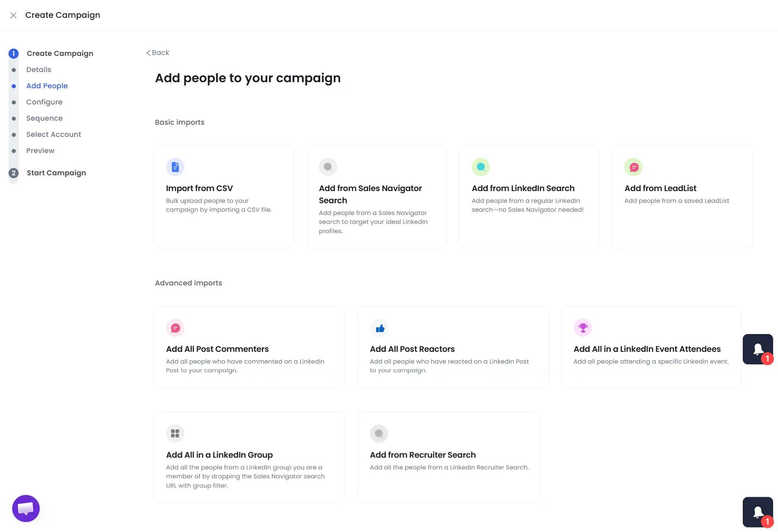Click the Post Commenters comment bubble icon
This screenshot has width=778, height=532.
coord(175,328)
